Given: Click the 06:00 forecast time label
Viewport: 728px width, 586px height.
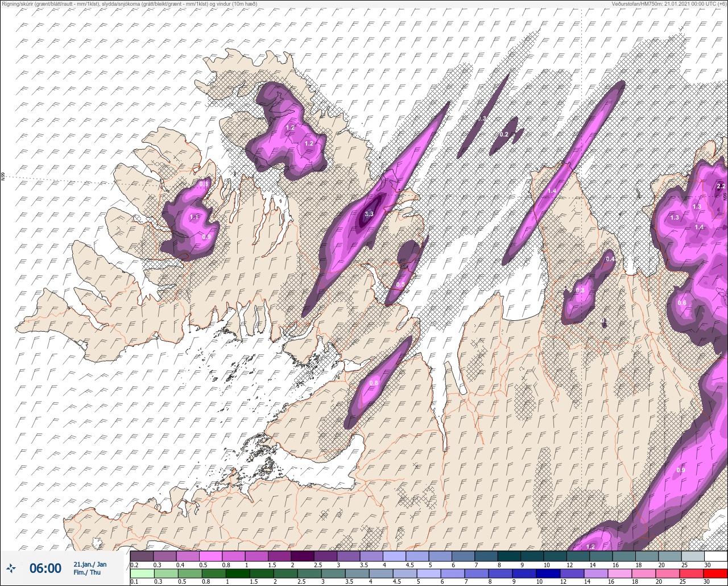Looking at the screenshot, I should [45, 568].
